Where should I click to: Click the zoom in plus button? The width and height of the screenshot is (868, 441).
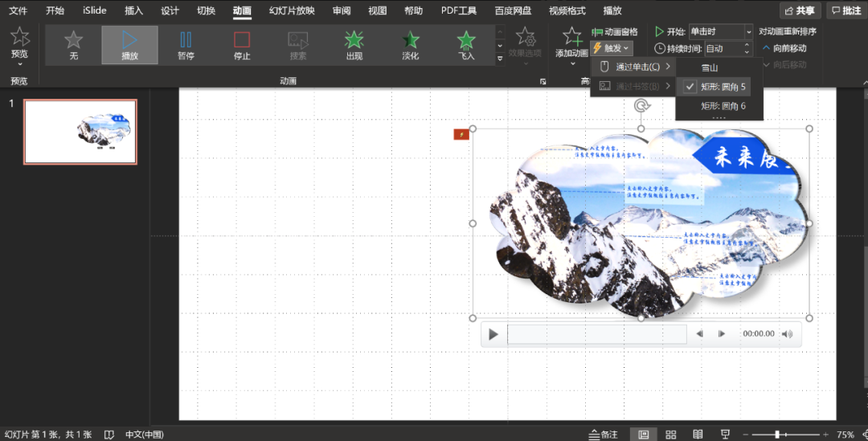[825, 435]
